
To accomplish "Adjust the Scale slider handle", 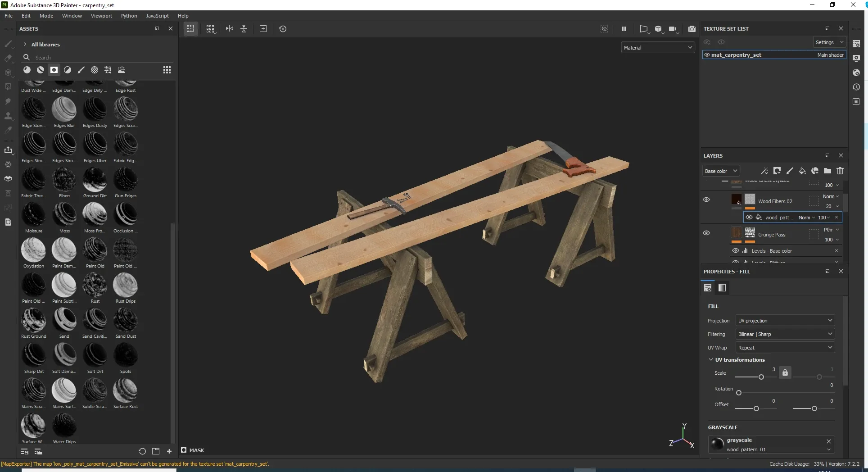I will click(761, 377).
